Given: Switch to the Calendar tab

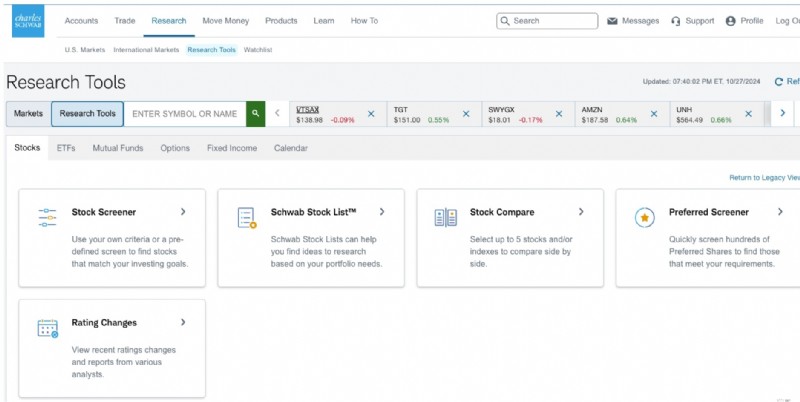Looking at the screenshot, I should pos(291,148).
